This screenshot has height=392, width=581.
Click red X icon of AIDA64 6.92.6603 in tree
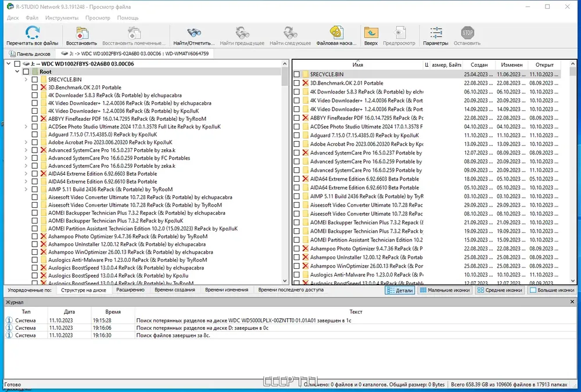click(44, 174)
